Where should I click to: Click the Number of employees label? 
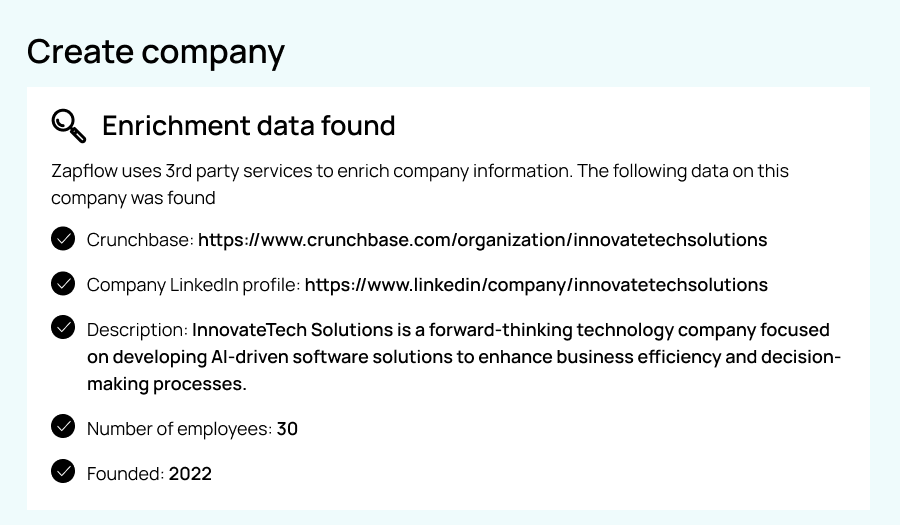point(179,429)
